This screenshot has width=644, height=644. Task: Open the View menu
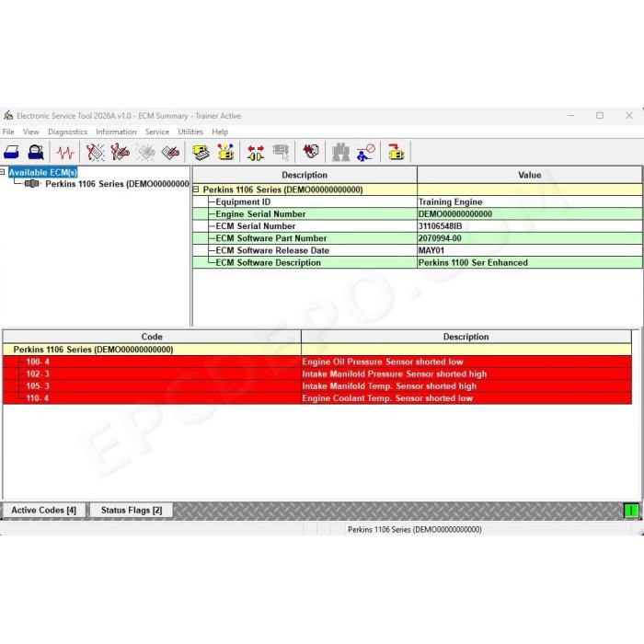pyautogui.click(x=30, y=132)
